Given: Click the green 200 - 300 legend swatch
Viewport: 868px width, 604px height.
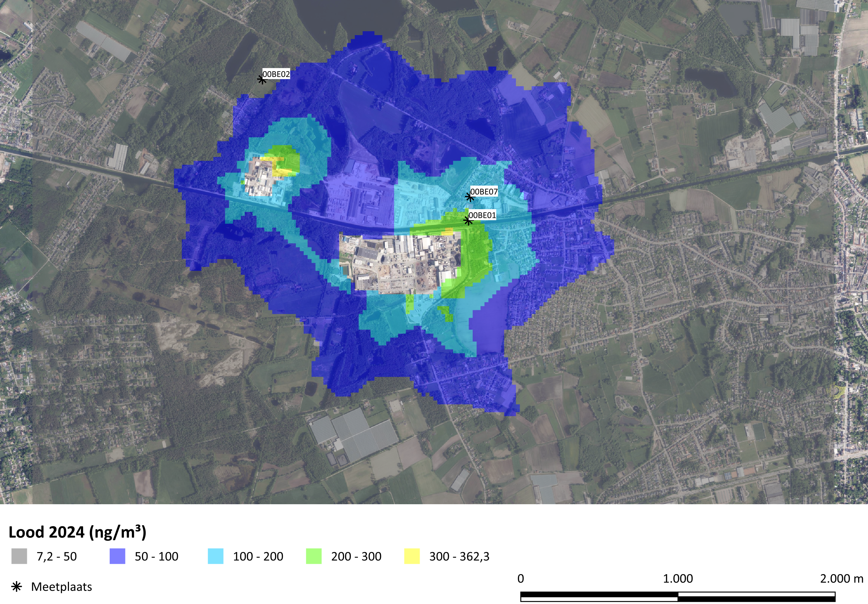Looking at the screenshot, I should [314, 556].
